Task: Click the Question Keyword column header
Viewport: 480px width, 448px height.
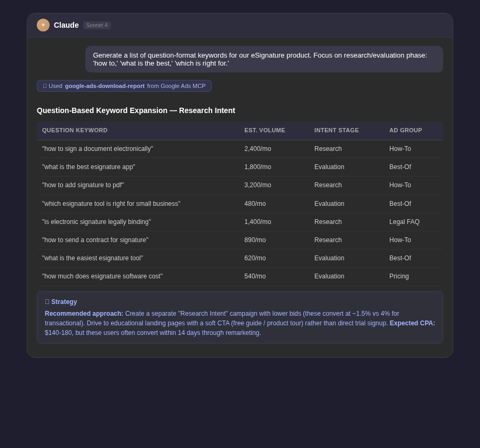Action: coord(75,130)
